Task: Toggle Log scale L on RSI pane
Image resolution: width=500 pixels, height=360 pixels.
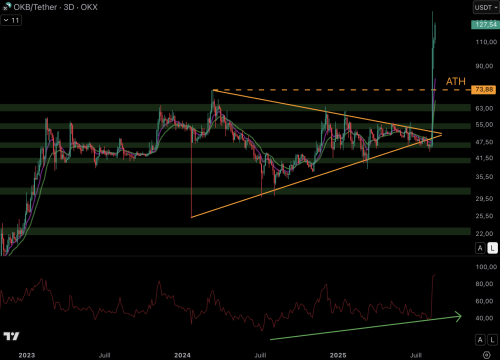Action: click(x=492, y=340)
